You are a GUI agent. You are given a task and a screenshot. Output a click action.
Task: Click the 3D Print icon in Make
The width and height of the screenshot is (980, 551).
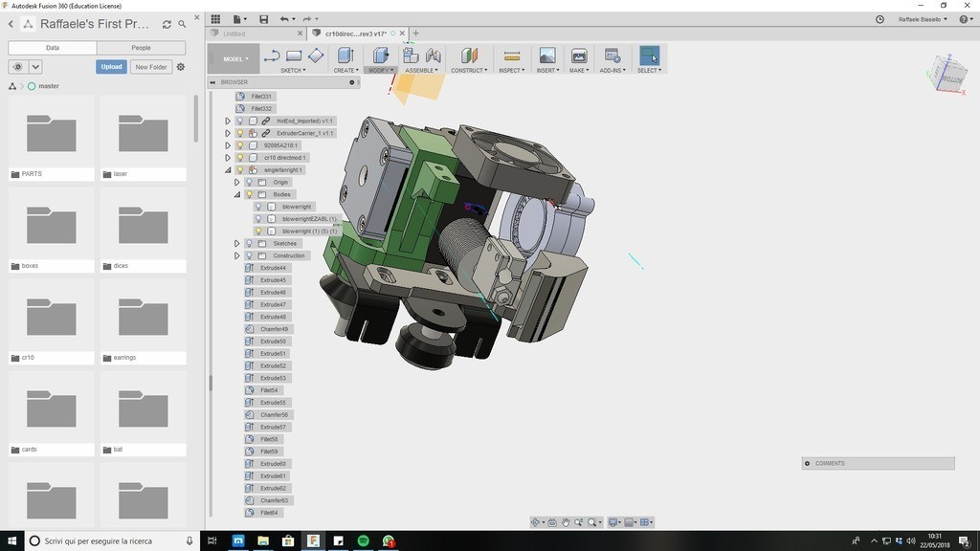(579, 55)
